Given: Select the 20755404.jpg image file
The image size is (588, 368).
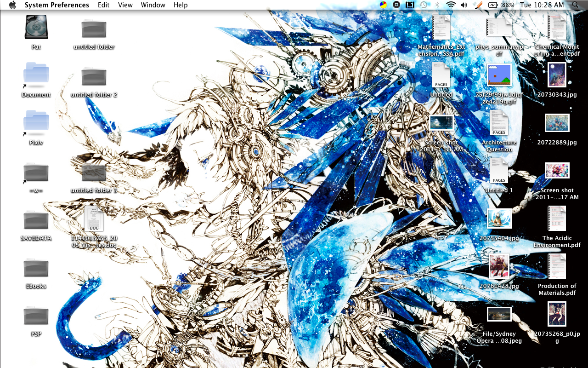Looking at the screenshot, I should coord(499,218).
